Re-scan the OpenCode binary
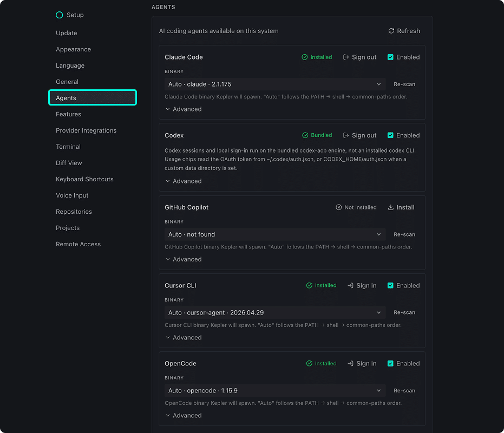This screenshot has height=433, width=504. pos(404,391)
